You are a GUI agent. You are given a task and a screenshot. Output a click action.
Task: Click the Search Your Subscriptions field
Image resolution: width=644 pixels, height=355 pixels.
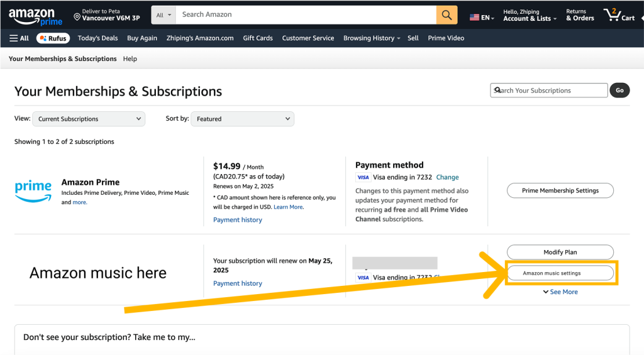[x=548, y=90]
